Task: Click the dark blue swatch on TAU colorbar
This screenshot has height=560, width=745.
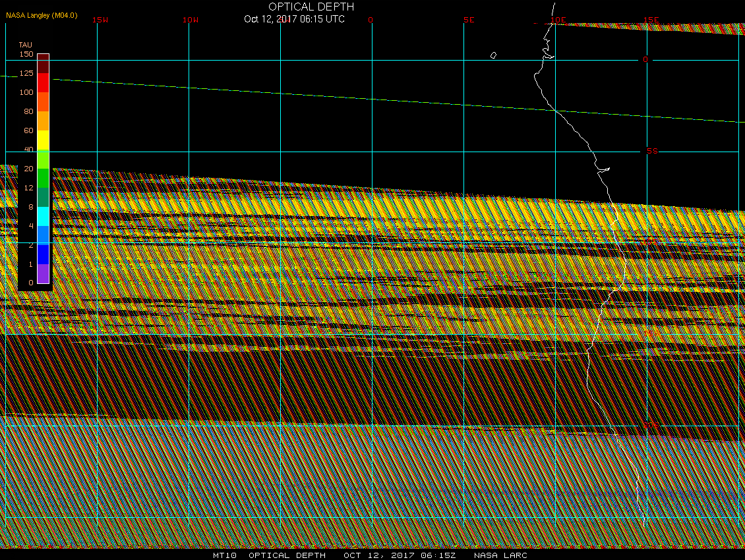Action: (x=43, y=254)
